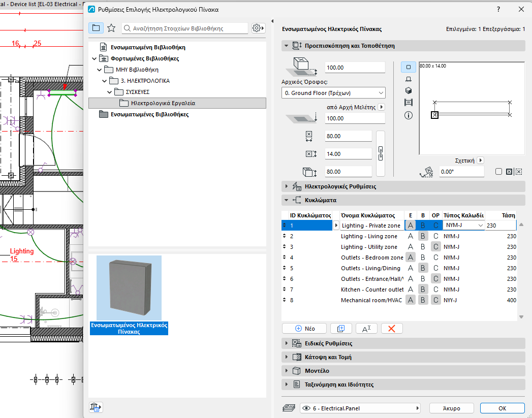Expand the Κάτοψη και Τομή panel
Image resolution: width=532 pixels, height=418 pixels.
pos(287,357)
